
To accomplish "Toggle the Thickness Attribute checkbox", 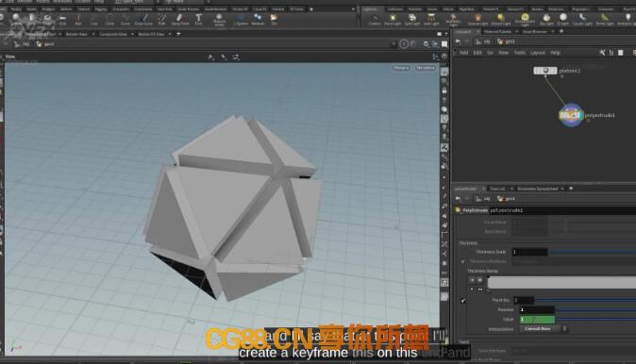I will pyautogui.click(x=462, y=261).
